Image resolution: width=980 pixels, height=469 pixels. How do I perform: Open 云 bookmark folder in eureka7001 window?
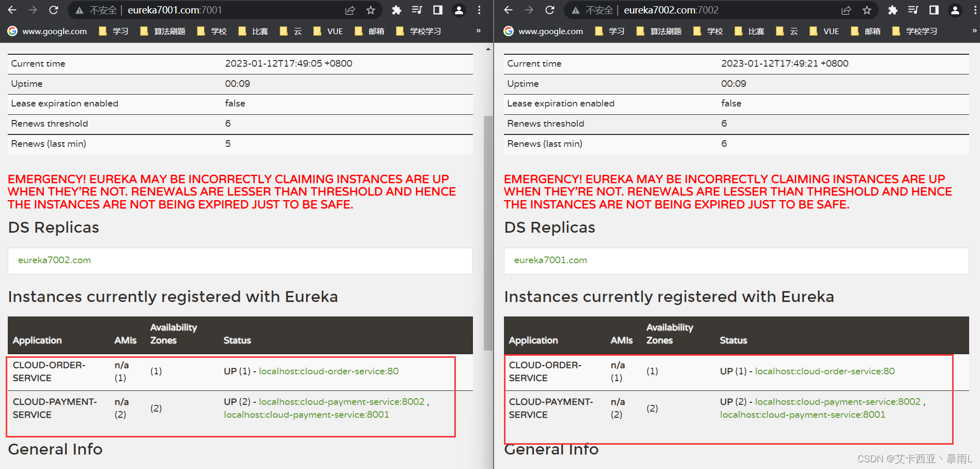(290, 31)
